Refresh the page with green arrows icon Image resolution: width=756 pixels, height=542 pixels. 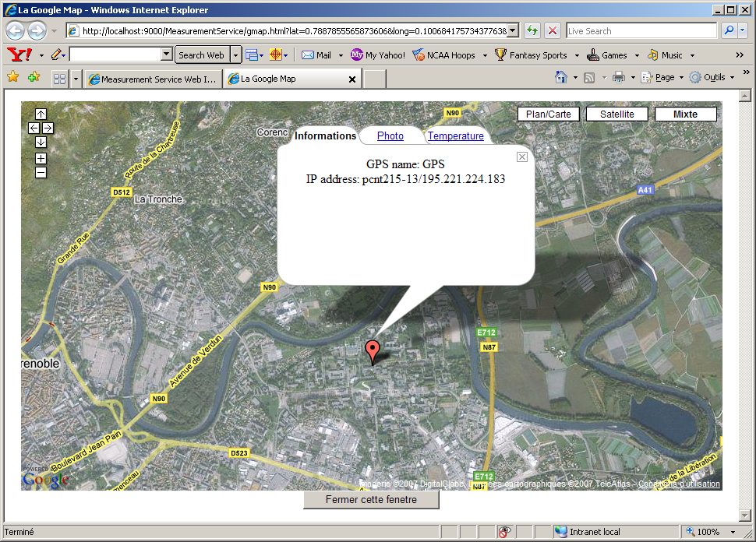tap(532, 31)
